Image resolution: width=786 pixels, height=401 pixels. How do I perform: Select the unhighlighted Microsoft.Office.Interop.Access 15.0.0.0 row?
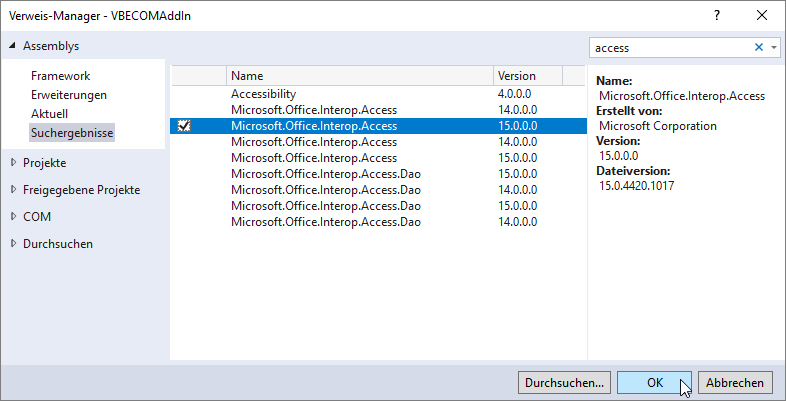pos(378,158)
